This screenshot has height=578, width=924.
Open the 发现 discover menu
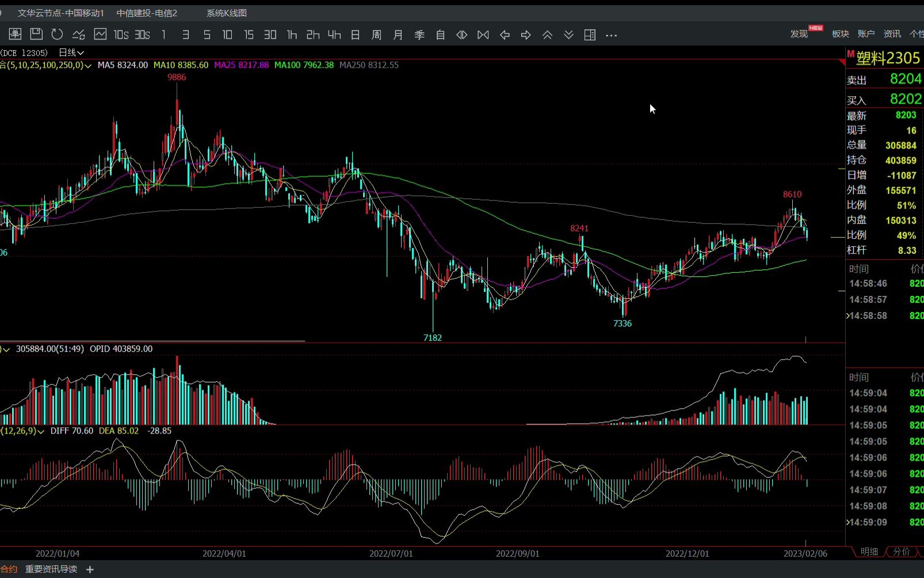[799, 34]
